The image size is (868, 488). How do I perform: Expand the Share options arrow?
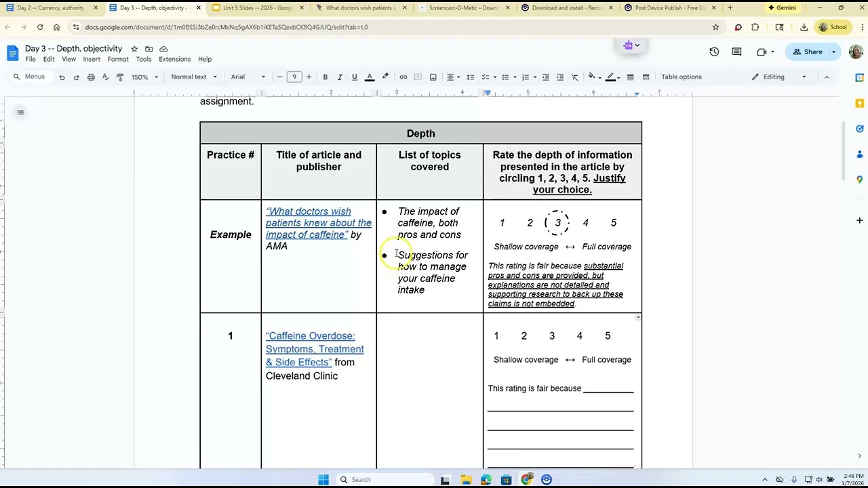(x=833, y=52)
